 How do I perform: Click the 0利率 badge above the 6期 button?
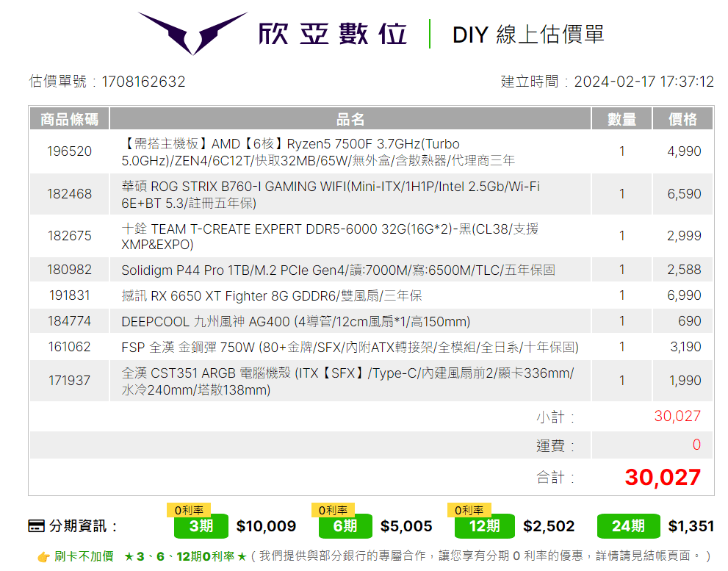[x=332, y=507]
